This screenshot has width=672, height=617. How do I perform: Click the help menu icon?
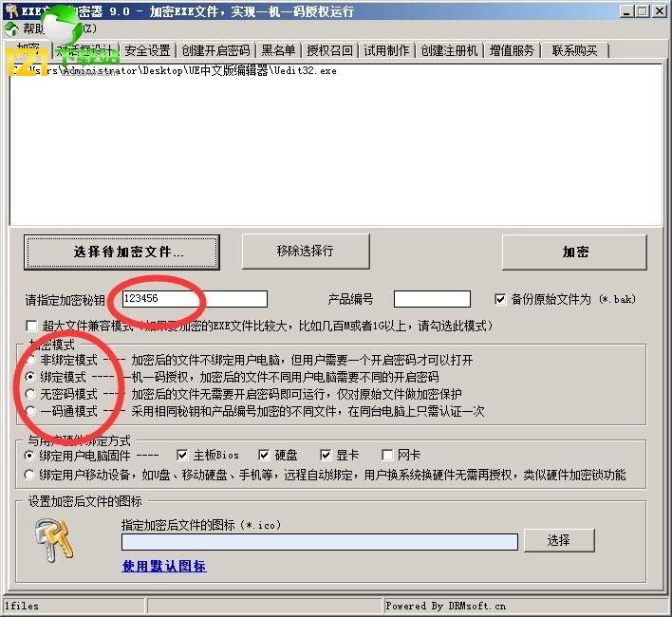click(11, 29)
